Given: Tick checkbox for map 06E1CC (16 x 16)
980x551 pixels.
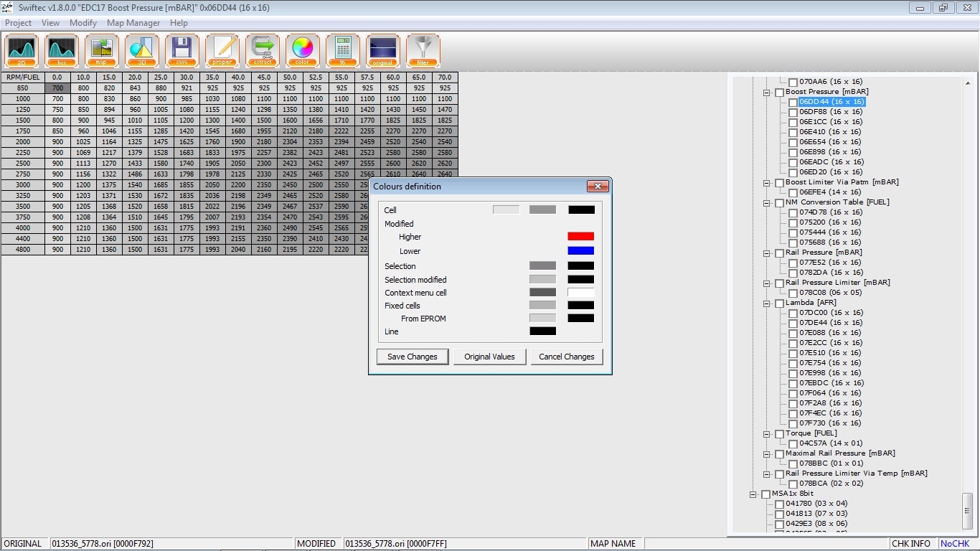Looking at the screenshot, I should pos(793,123).
